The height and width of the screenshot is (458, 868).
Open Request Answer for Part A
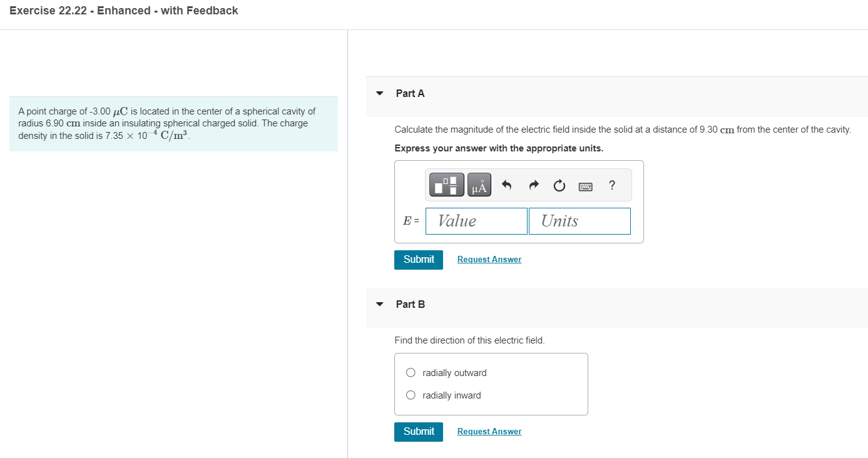[x=489, y=259]
